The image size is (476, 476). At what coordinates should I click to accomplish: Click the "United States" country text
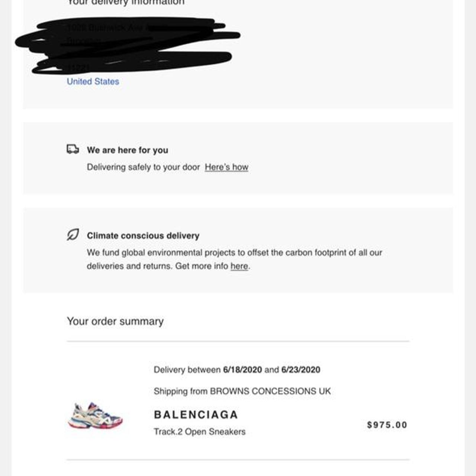pos(93,81)
